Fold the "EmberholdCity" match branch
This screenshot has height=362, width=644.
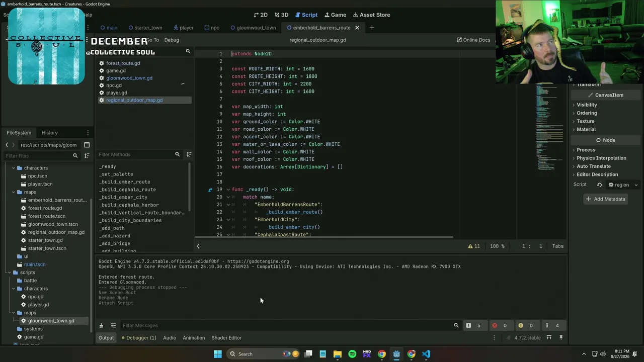tap(228, 220)
